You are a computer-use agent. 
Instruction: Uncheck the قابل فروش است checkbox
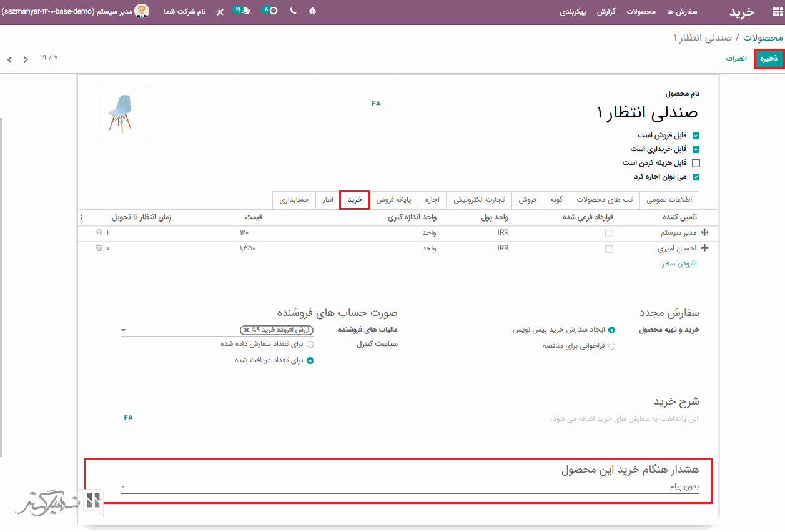[696, 135]
